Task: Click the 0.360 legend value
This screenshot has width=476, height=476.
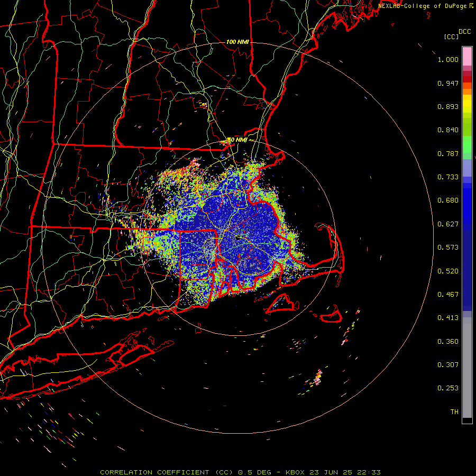Action: [448, 342]
